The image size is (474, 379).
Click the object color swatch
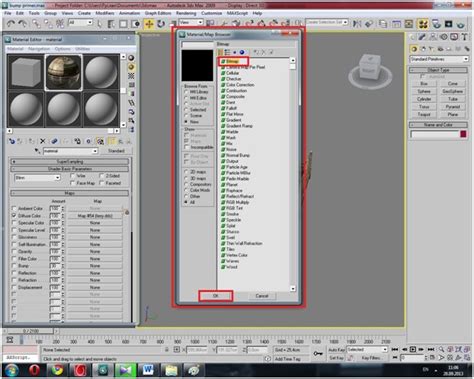coord(463,134)
